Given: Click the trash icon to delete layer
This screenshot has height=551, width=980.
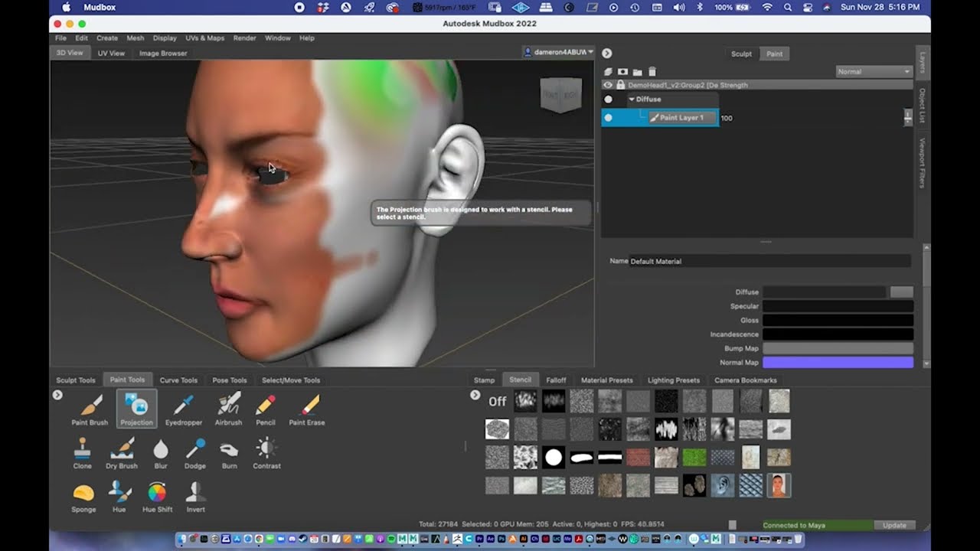Looking at the screenshot, I should [652, 71].
